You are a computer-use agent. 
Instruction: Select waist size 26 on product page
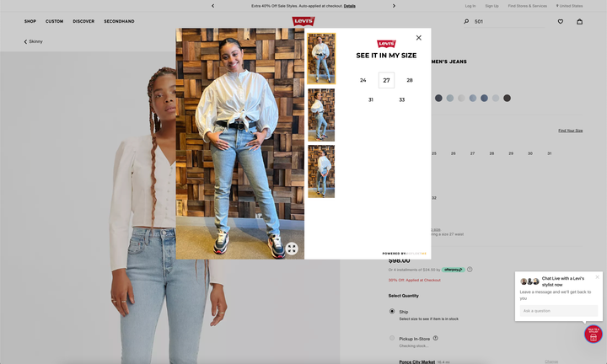(x=453, y=153)
